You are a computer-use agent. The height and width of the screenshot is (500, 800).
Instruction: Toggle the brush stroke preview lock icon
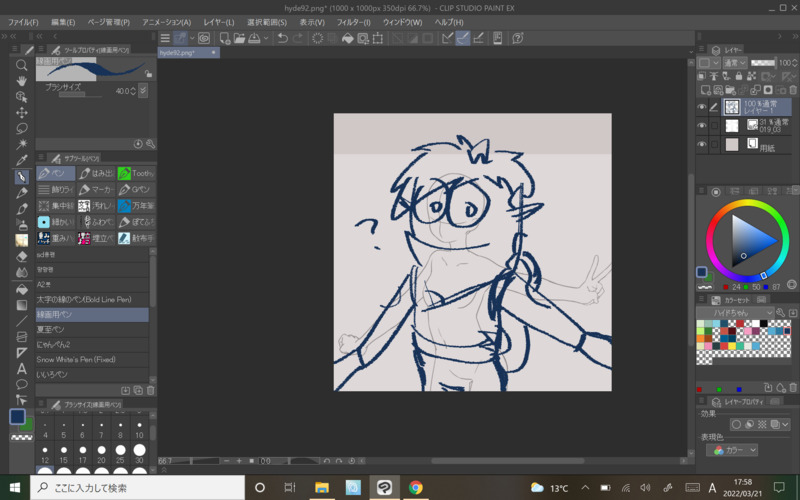point(148,73)
